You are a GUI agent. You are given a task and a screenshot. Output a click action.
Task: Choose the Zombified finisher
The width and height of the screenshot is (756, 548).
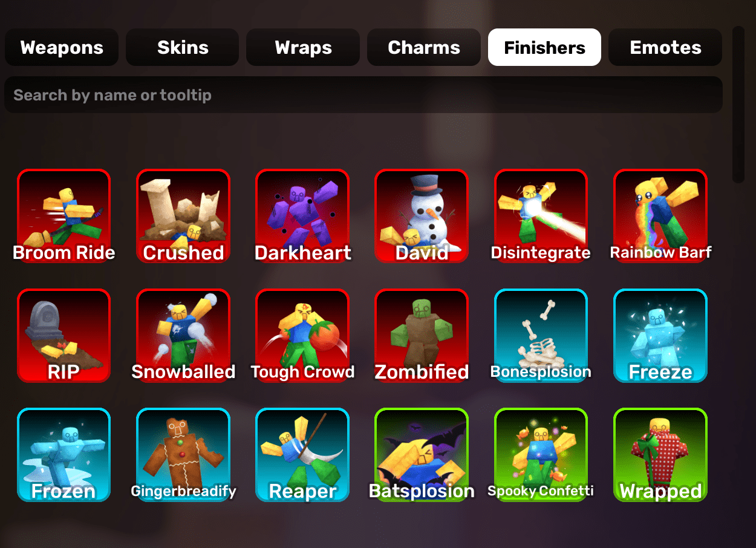422,336
